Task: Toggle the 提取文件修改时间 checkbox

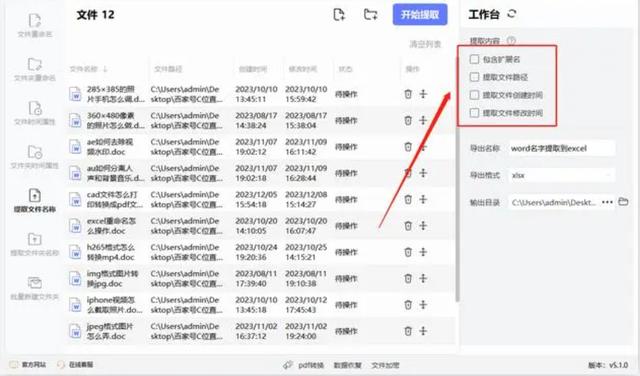Action: pos(474,113)
